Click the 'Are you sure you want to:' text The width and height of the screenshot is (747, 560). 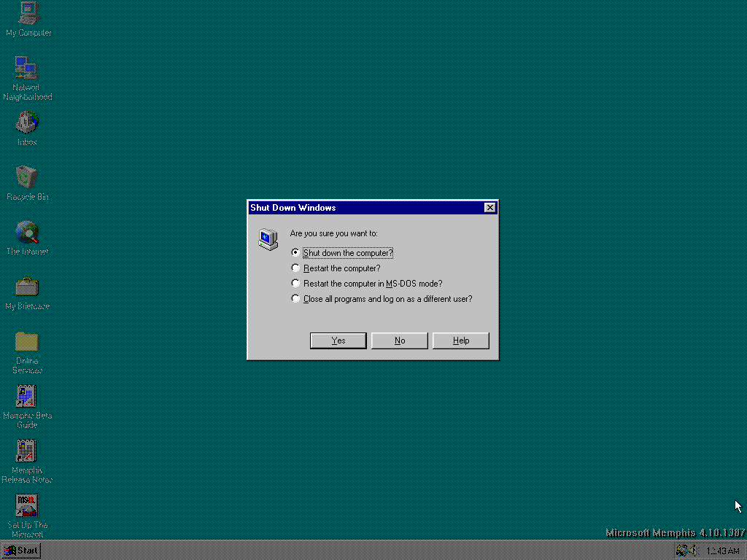pyautogui.click(x=333, y=233)
